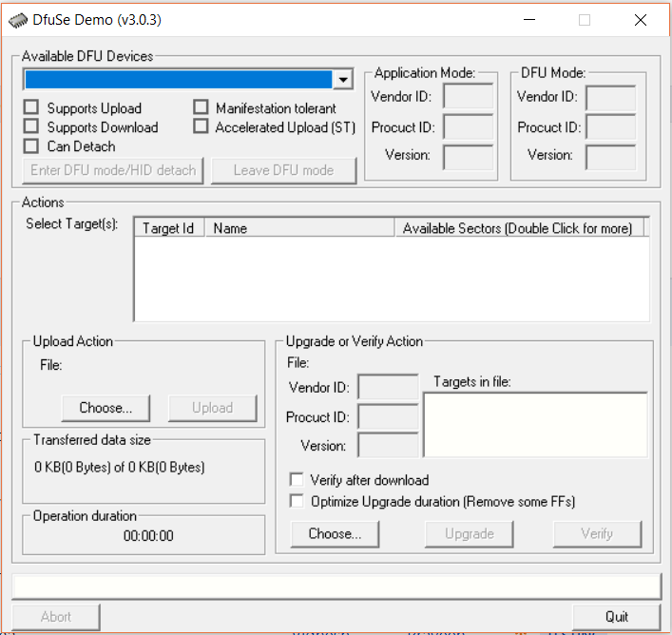Click the Upgrade file Procuct ID field
This screenshot has width=672, height=635.
click(x=388, y=416)
